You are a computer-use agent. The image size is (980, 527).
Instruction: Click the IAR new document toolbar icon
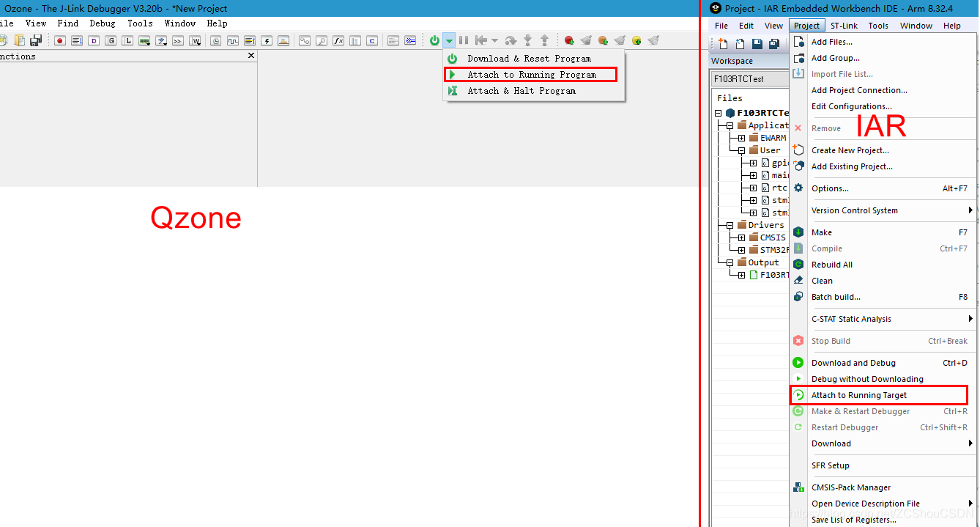pyautogui.click(x=723, y=44)
